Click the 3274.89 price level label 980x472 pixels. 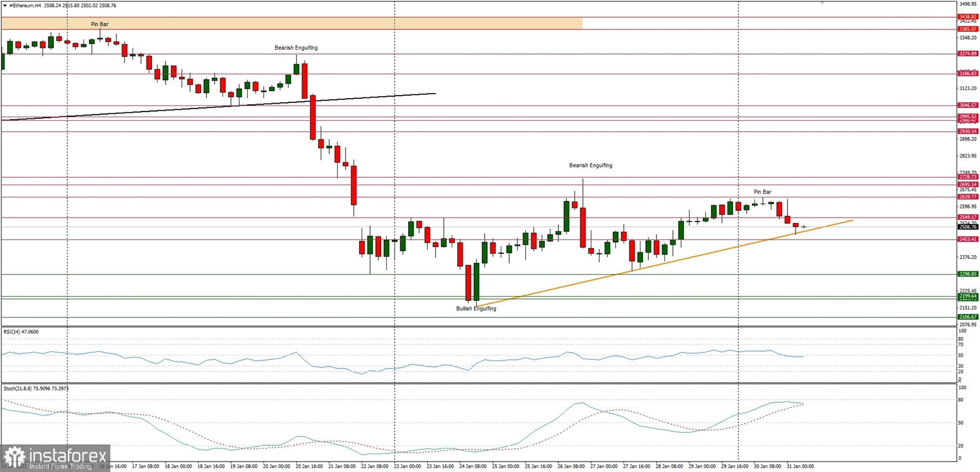point(968,53)
